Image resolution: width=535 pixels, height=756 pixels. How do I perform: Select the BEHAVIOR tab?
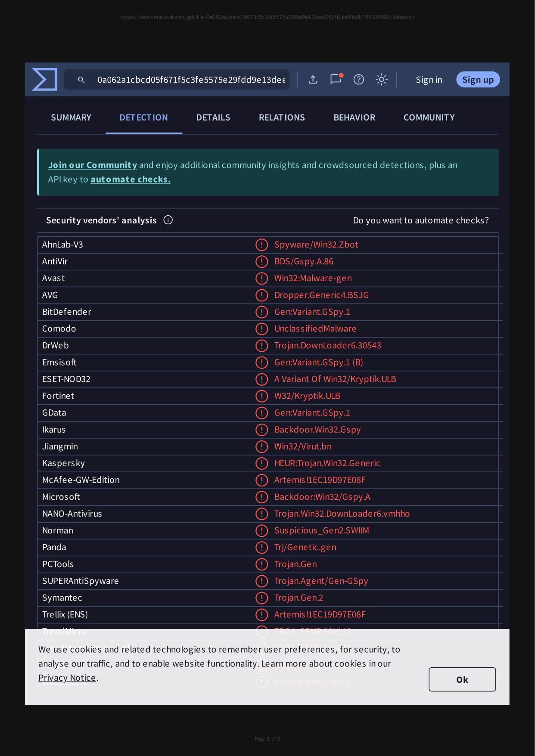tap(354, 118)
